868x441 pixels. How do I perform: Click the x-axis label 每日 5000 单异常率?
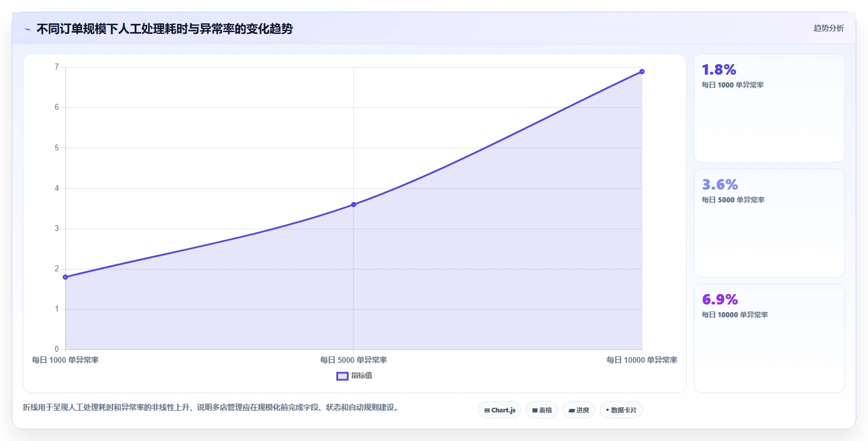pyautogui.click(x=353, y=360)
